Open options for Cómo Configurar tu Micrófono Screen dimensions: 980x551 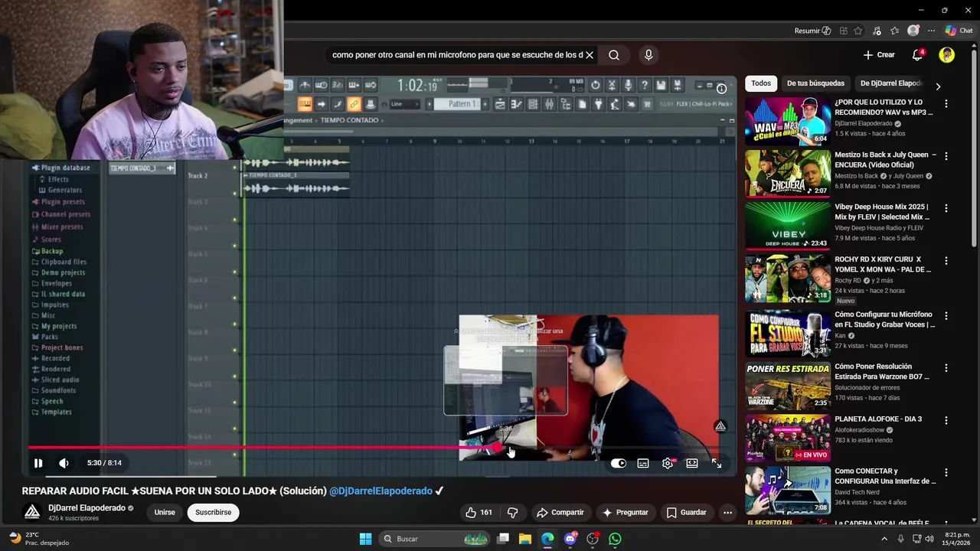pos(946,316)
